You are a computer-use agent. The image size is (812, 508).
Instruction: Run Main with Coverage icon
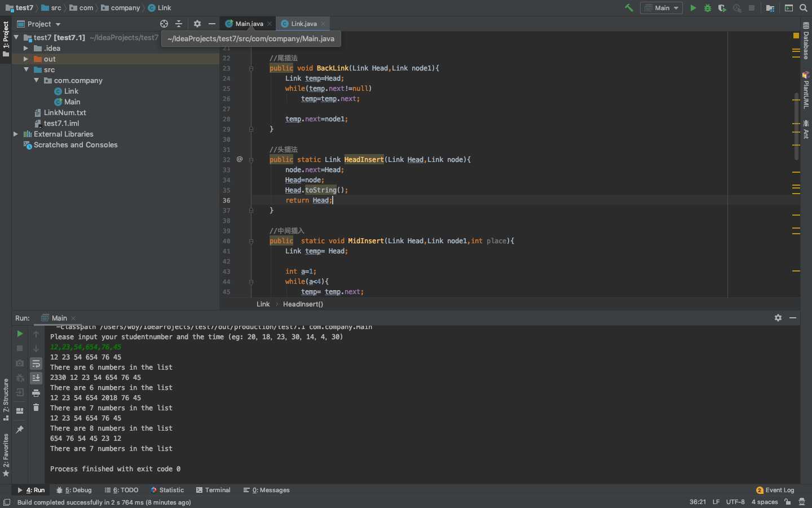(722, 8)
